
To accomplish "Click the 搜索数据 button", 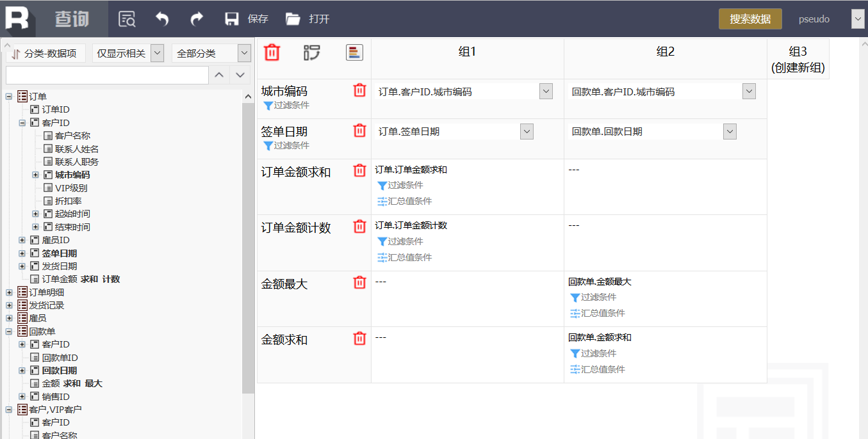I will coord(750,19).
